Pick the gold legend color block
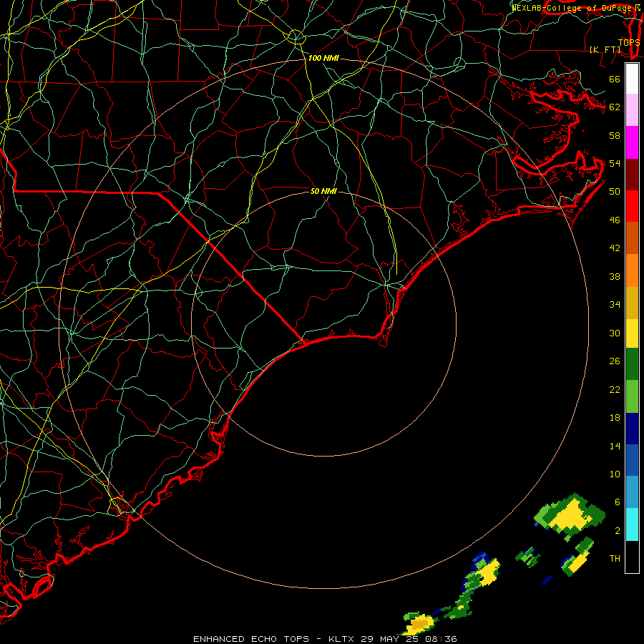Screen dimensions: 644x644 (632, 303)
